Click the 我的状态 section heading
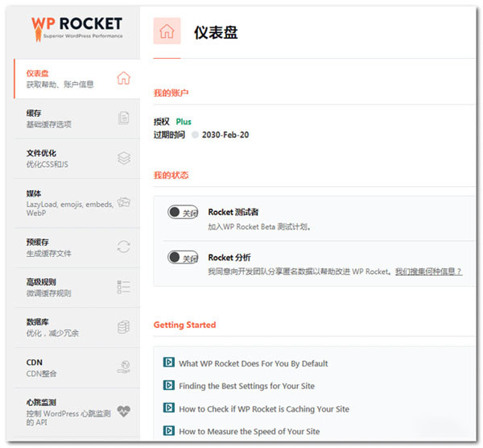Viewport: 483px width, 448px height. [171, 175]
